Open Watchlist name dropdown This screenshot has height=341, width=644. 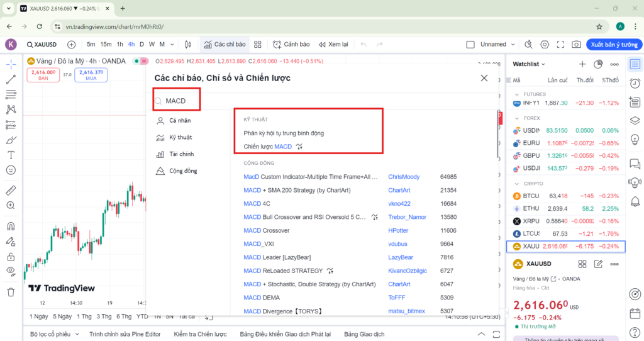(529, 64)
